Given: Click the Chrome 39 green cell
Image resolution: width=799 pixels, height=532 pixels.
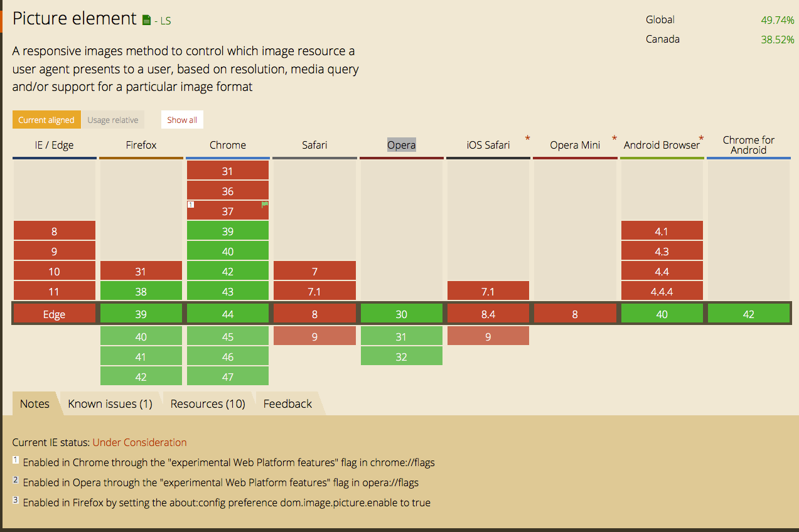Looking at the screenshot, I should pos(228,231).
